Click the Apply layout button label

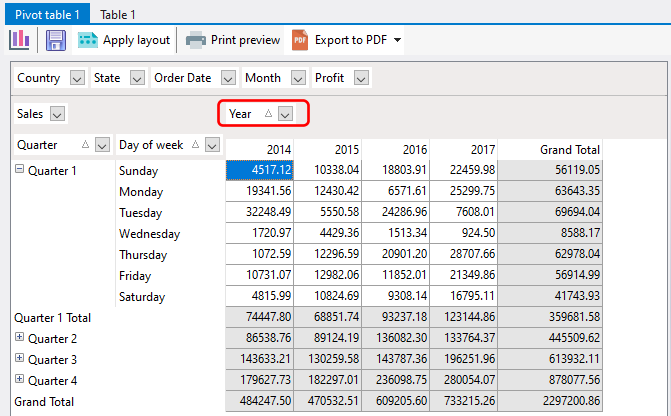point(136,40)
